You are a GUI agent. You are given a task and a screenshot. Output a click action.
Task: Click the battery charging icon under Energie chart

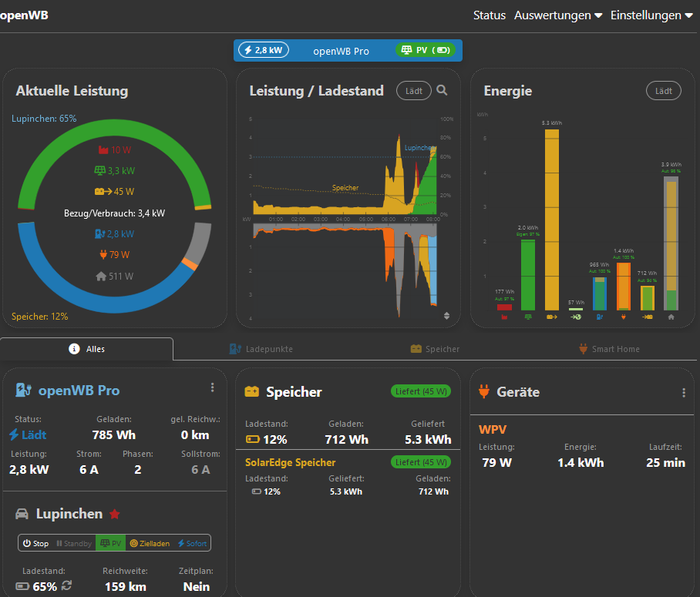pos(648,317)
